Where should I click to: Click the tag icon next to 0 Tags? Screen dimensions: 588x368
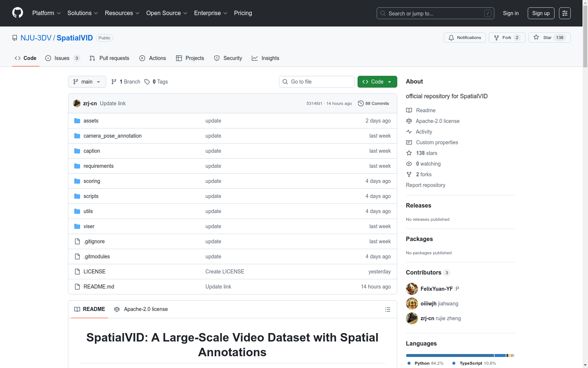point(147,82)
